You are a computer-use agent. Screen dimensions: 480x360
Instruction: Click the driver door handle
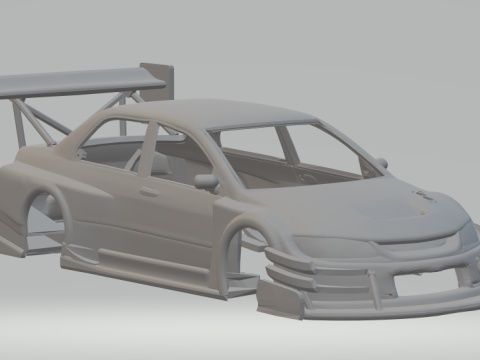point(149,191)
